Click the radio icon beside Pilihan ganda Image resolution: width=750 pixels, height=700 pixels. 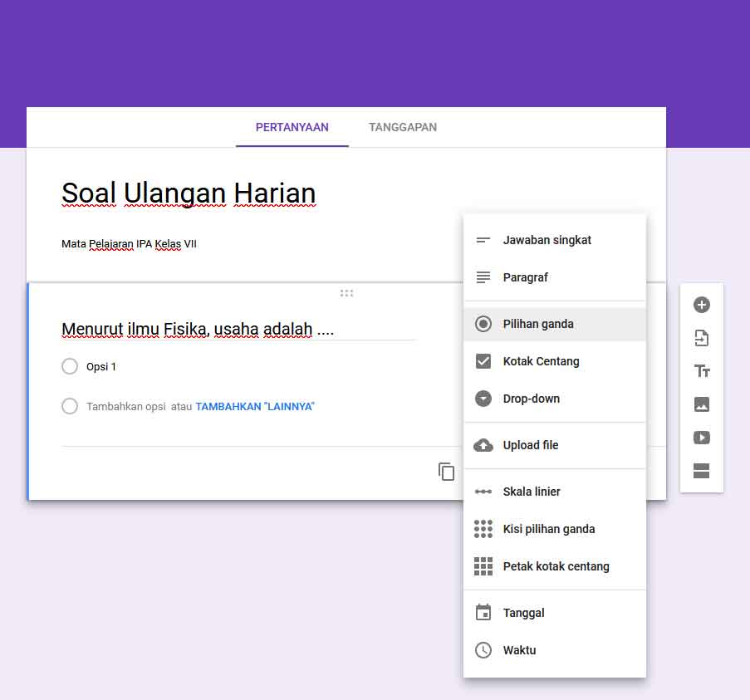pyautogui.click(x=483, y=324)
